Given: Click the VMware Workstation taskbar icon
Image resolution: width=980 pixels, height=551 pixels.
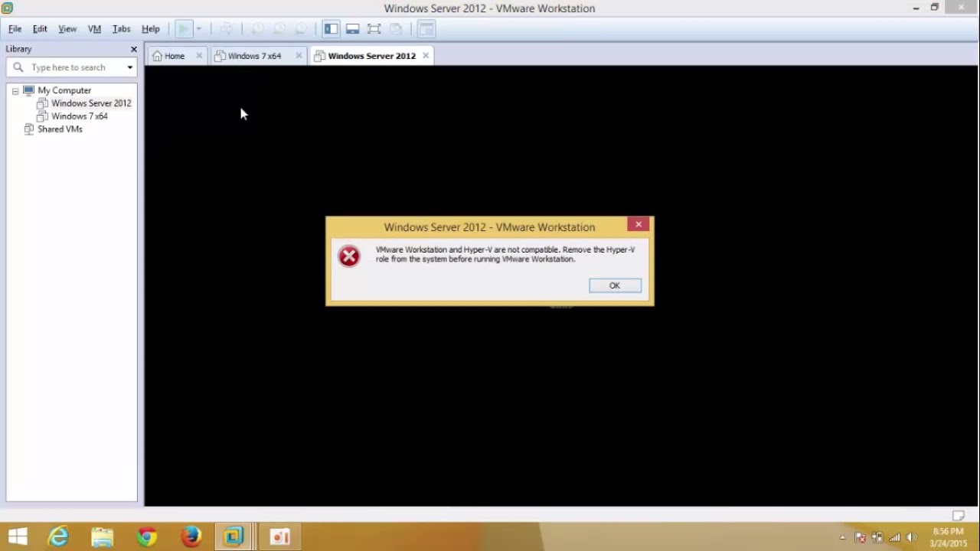Looking at the screenshot, I should 234,536.
